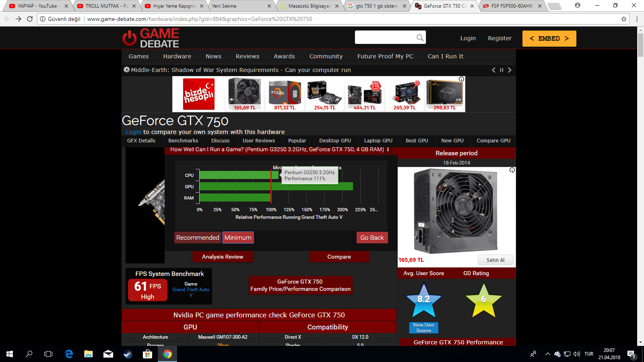Click the Login to compare link
The width and height of the screenshot is (644, 362).
[x=133, y=132]
